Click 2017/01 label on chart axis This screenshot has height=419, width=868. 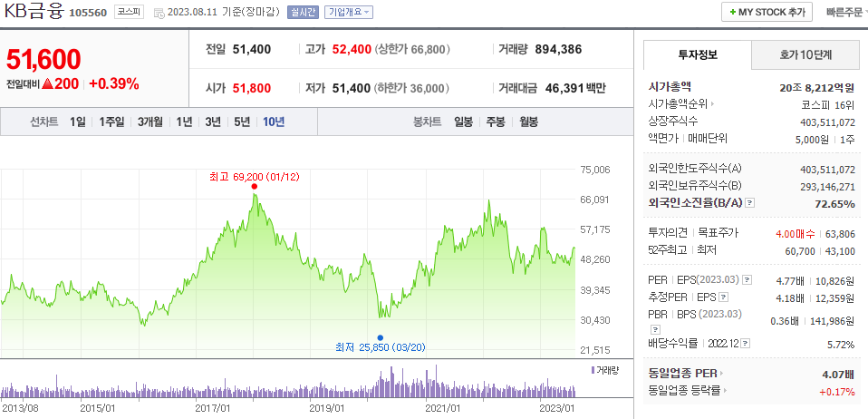[x=215, y=409]
